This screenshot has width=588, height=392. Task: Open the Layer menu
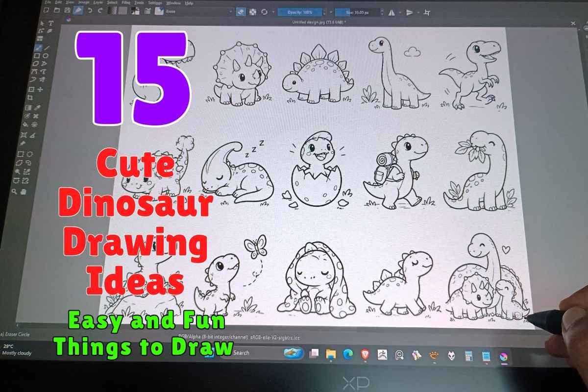point(98,2)
